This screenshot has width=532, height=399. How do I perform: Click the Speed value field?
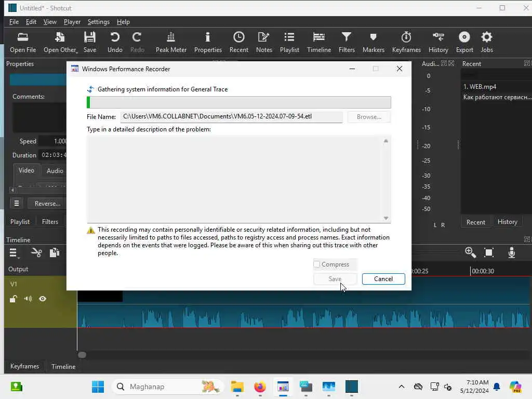[x=54, y=141]
